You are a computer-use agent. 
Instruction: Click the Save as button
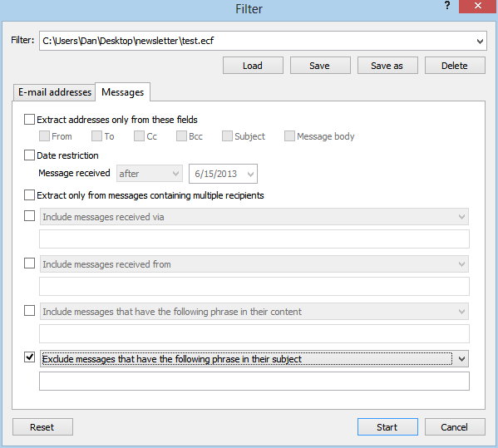pyautogui.click(x=387, y=66)
